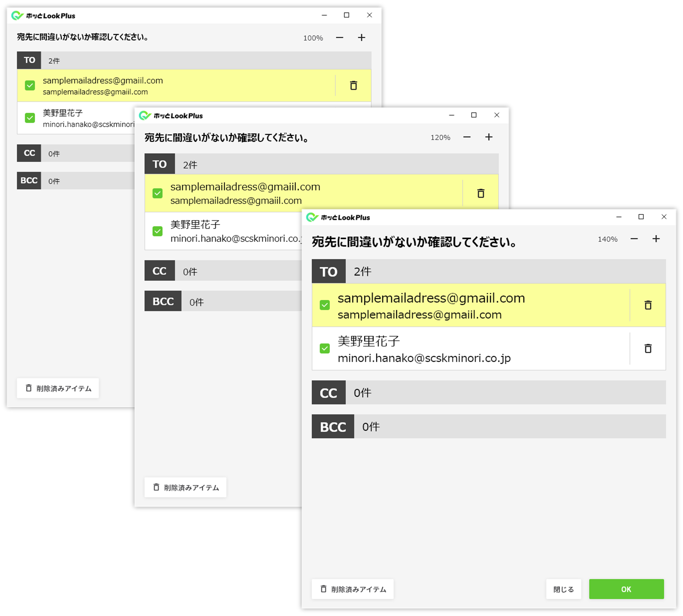The width and height of the screenshot is (683, 616).
Task: Delete 美野里花子 recipient in 140% window
Action: tap(648, 348)
